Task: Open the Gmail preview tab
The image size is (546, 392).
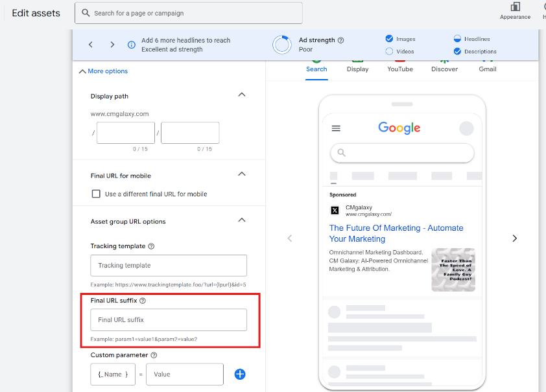Action: (x=488, y=69)
